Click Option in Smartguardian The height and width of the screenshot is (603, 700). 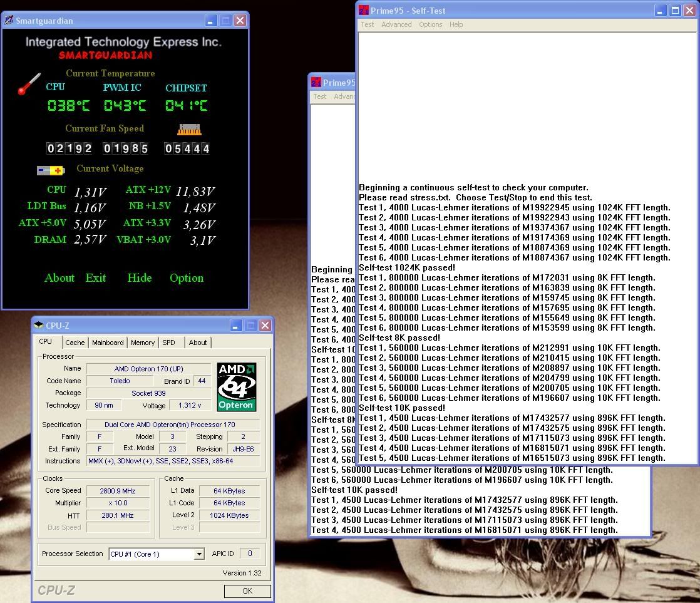point(187,278)
